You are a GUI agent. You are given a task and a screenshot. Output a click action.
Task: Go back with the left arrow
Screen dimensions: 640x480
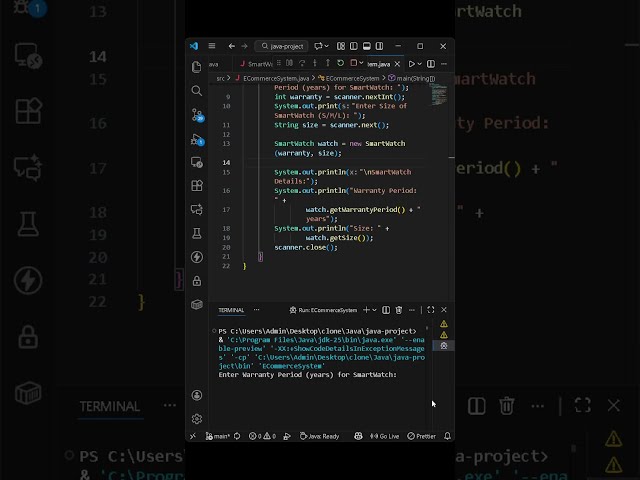click(231, 46)
